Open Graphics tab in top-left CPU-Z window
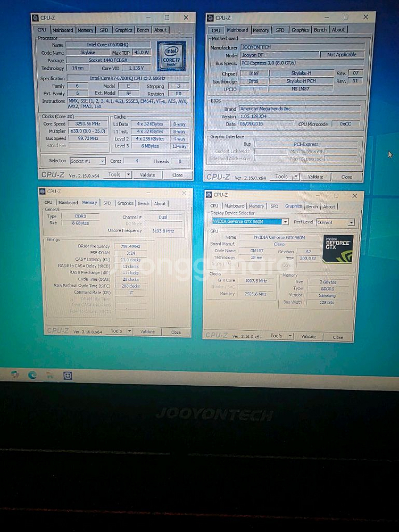The image size is (399, 532). 123,30
